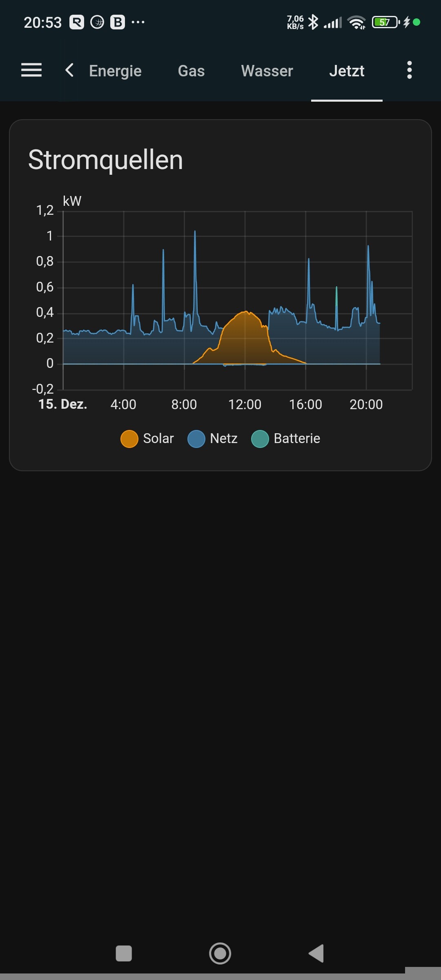
Task: Select the Jetzt tab
Action: click(347, 71)
